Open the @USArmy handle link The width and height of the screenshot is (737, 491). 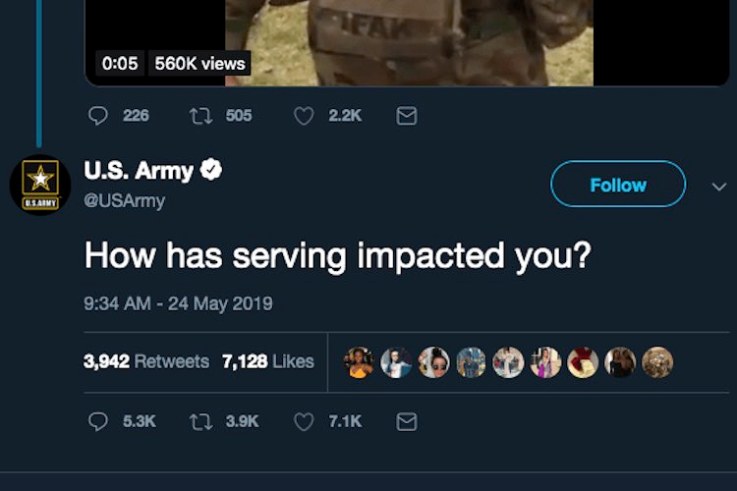[x=124, y=201]
